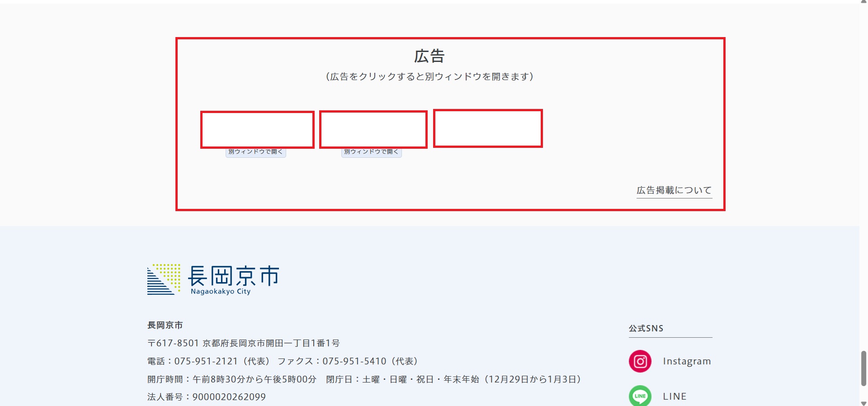This screenshot has height=406, width=868.
Task: Click the scrollbar up arrow
Action: point(863,2)
